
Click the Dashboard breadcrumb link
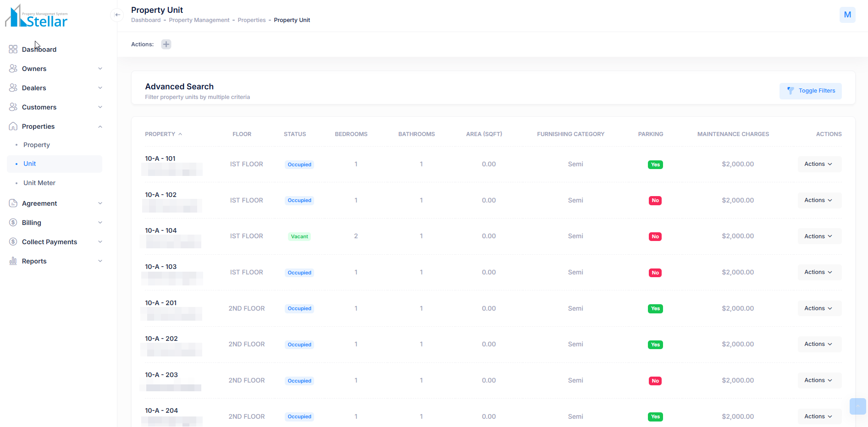click(146, 20)
